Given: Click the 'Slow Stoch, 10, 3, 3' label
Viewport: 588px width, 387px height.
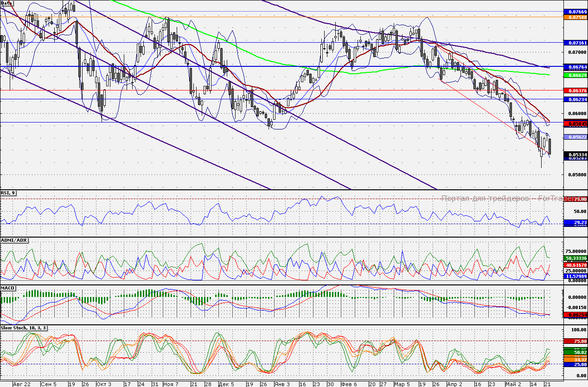Looking at the screenshot, I should click(24, 328).
